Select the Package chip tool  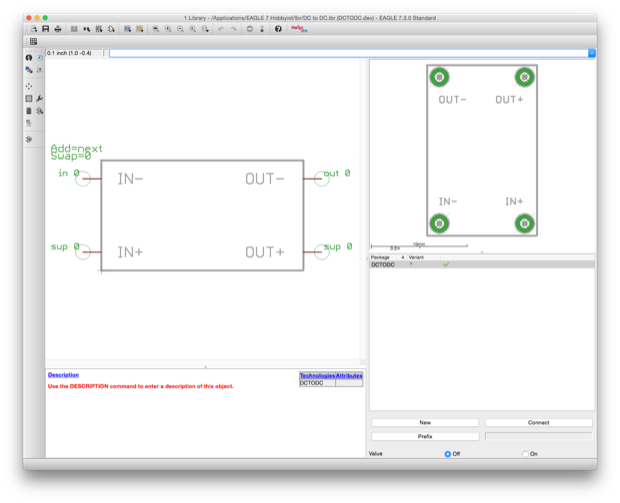click(29, 111)
